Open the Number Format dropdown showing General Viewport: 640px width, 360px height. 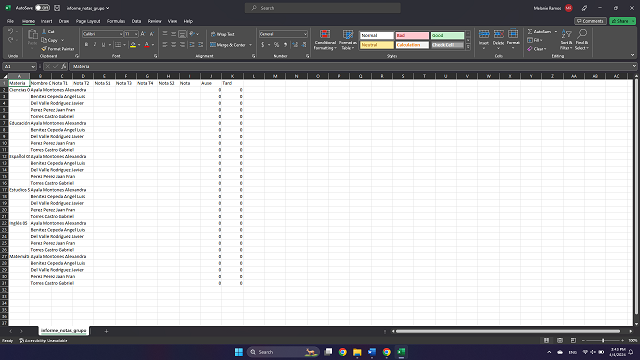click(283, 34)
